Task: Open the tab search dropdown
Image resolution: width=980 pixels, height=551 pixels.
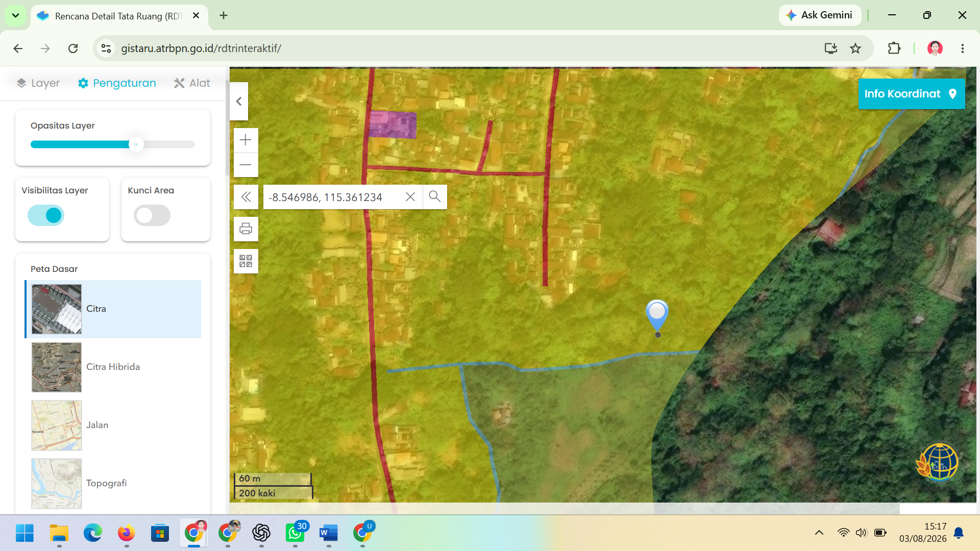Action: click(15, 15)
